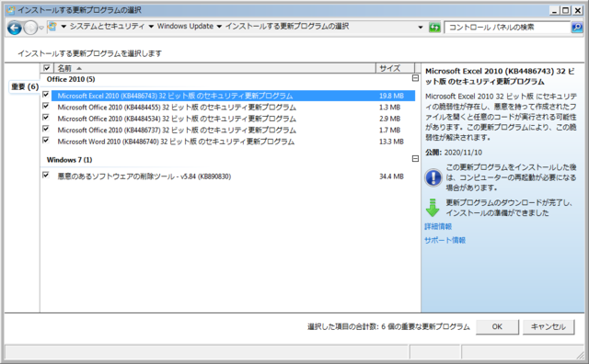The width and height of the screenshot is (589, 364).
Task: Click the blue restart warning icon
Action: pyautogui.click(x=433, y=177)
